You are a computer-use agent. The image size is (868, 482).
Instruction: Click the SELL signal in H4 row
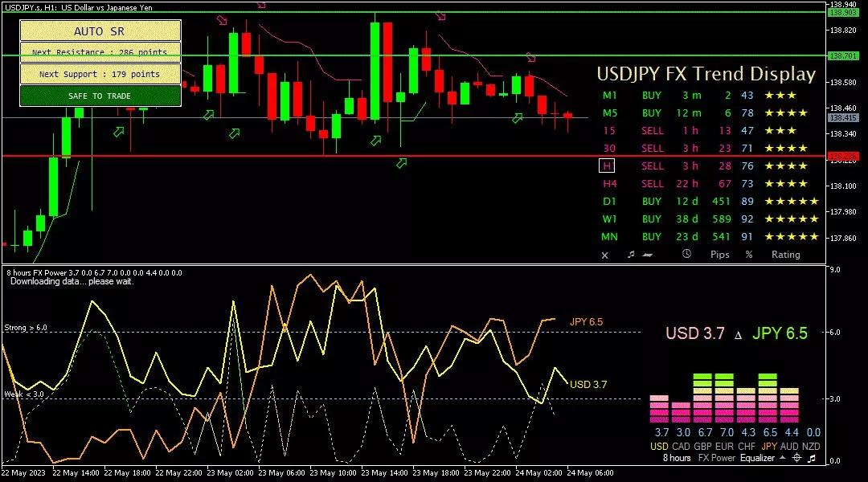pyautogui.click(x=652, y=184)
